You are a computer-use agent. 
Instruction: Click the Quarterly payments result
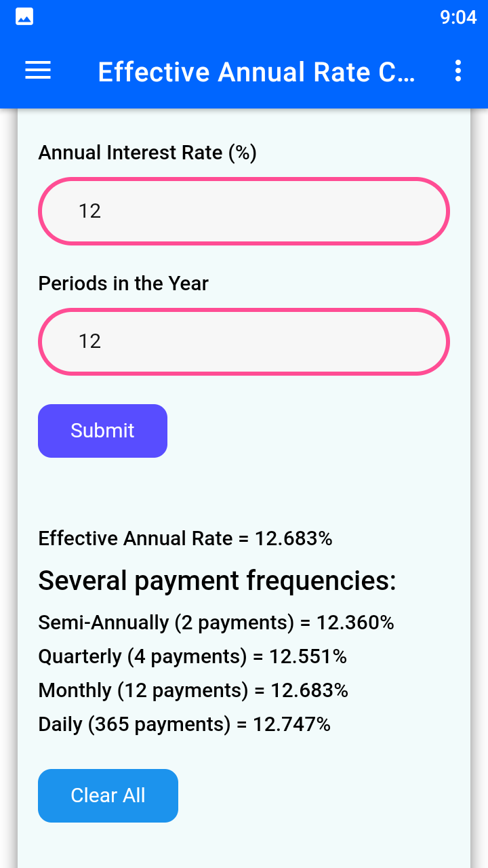point(192,656)
